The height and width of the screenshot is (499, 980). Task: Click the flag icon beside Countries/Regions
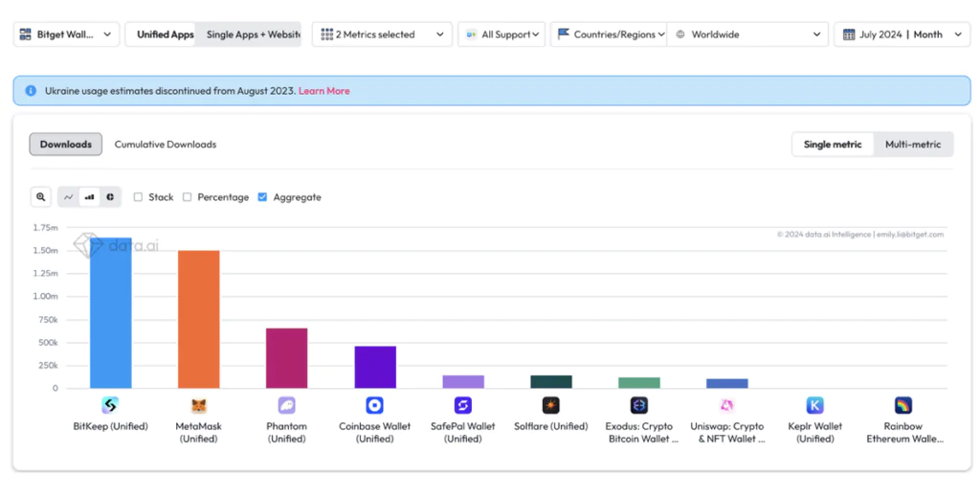point(563,34)
